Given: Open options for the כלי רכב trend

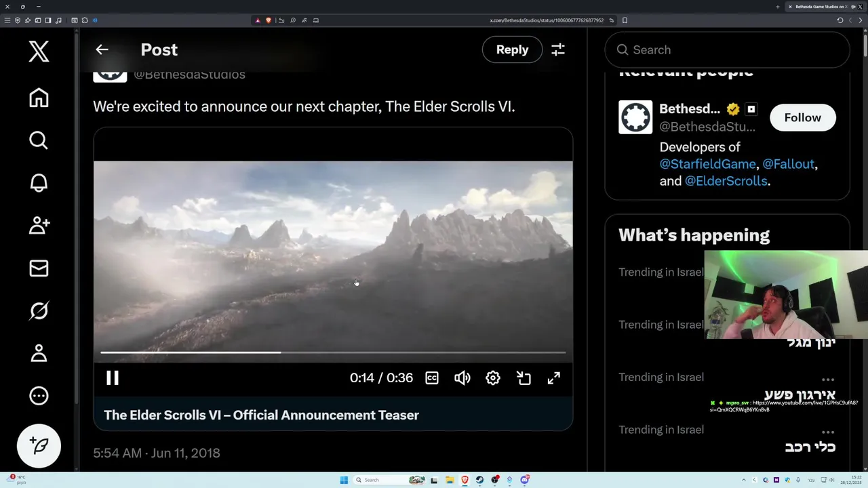Looking at the screenshot, I should [x=828, y=432].
